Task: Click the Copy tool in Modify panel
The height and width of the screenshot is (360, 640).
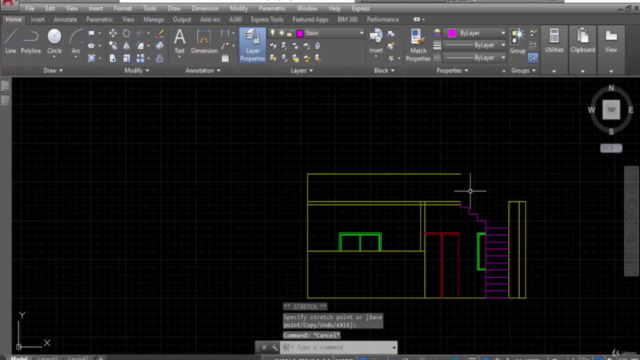Action: (113, 46)
